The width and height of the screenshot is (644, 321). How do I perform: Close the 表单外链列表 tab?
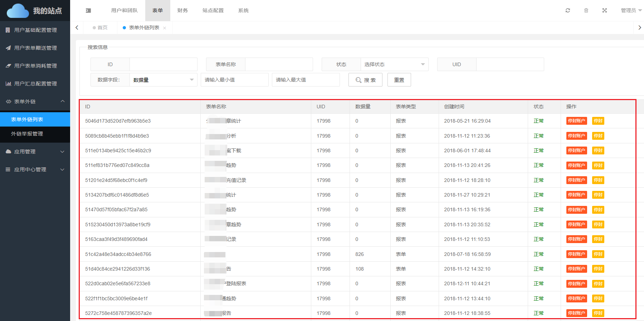point(165,28)
